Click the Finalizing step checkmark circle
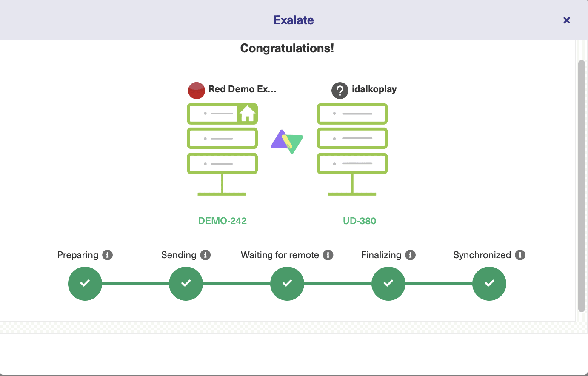The height and width of the screenshot is (376, 588). [388, 284]
